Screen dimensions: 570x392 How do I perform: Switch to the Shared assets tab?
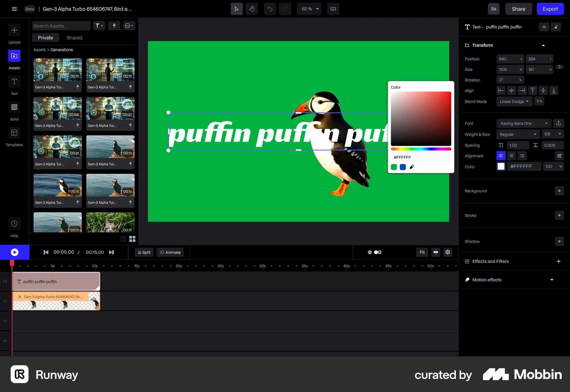(x=74, y=38)
